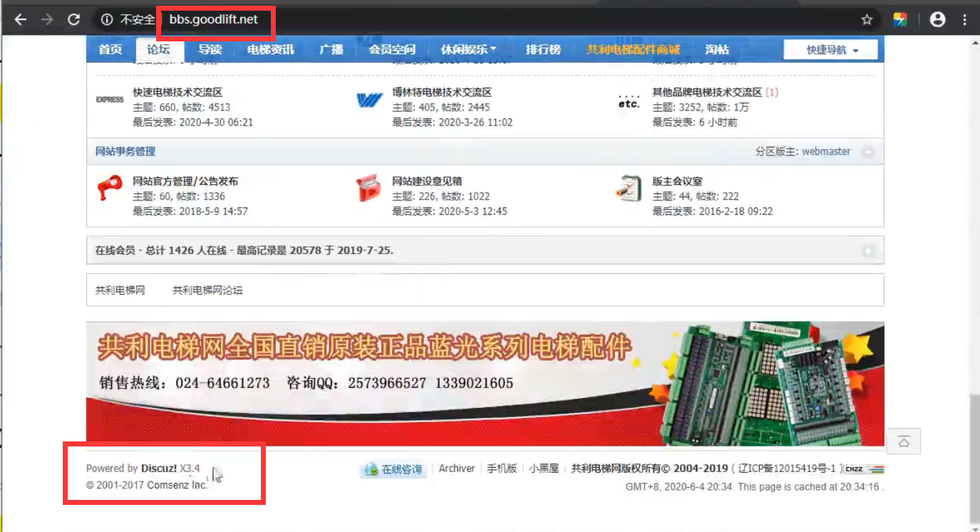This screenshot has height=532, width=980.
Task: Open 其他品牌电梯技术交流区 forum link
Action: coord(707,93)
